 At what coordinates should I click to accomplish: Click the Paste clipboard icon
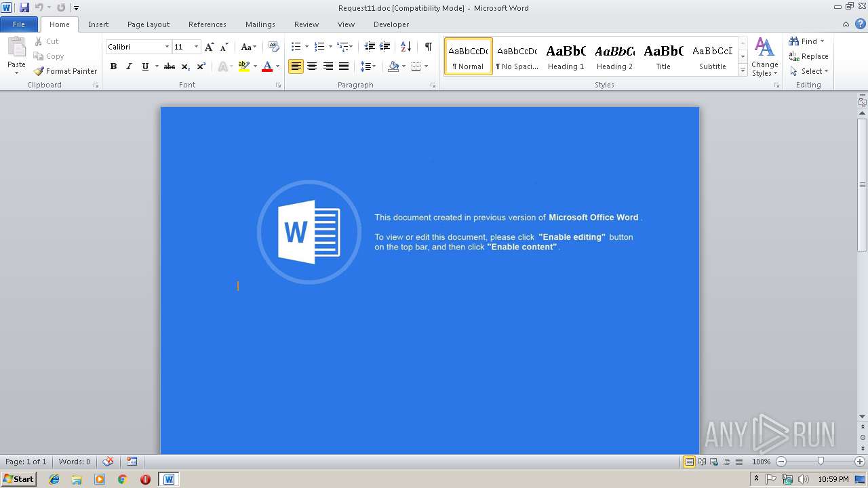tap(16, 48)
